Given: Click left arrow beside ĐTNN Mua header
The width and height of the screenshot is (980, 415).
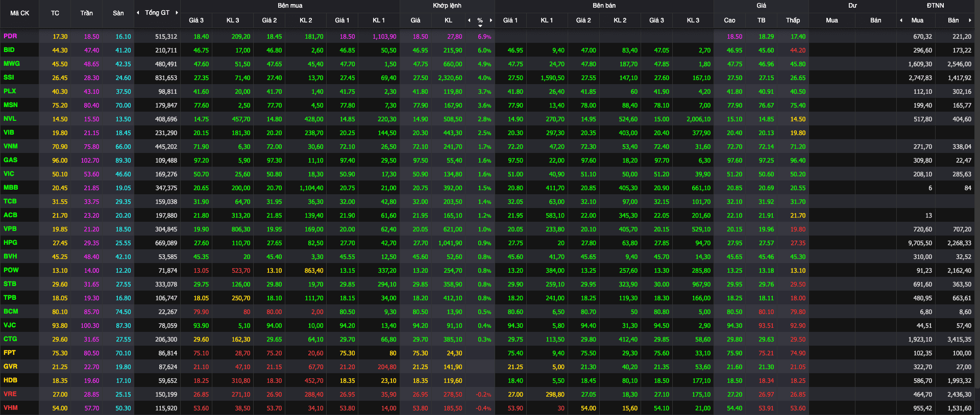Looking at the screenshot, I should coord(901,20).
